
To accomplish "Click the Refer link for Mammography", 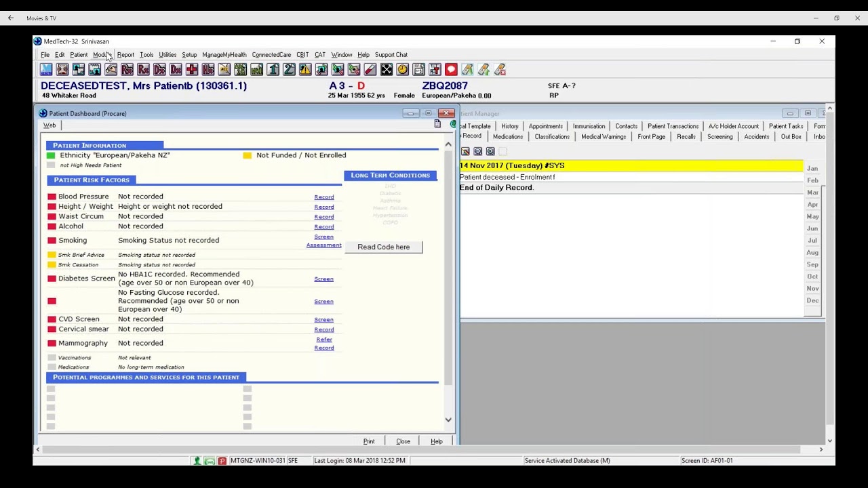I will pos(324,340).
